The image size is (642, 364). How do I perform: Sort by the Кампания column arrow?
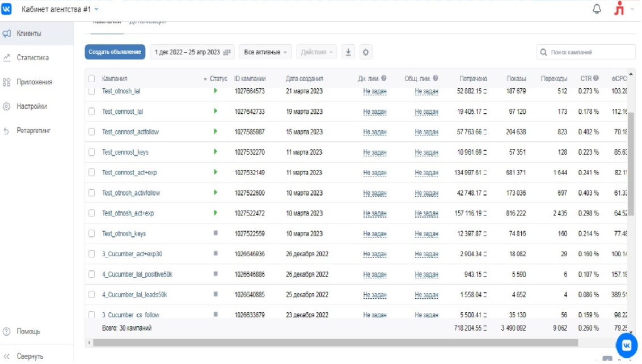tap(205, 79)
